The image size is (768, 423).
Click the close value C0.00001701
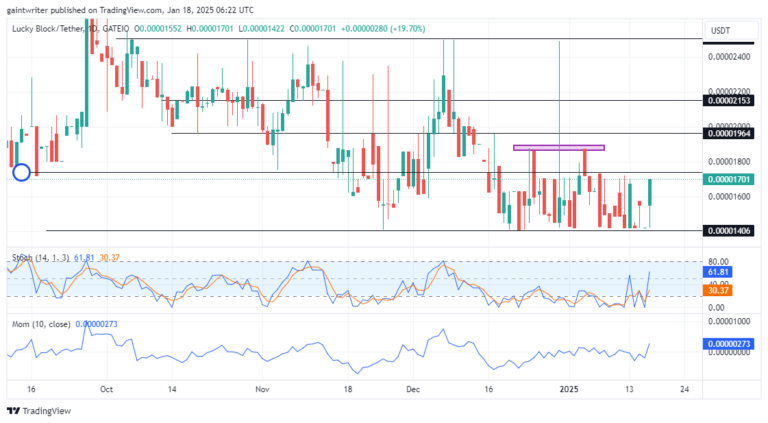[x=312, y=29]
